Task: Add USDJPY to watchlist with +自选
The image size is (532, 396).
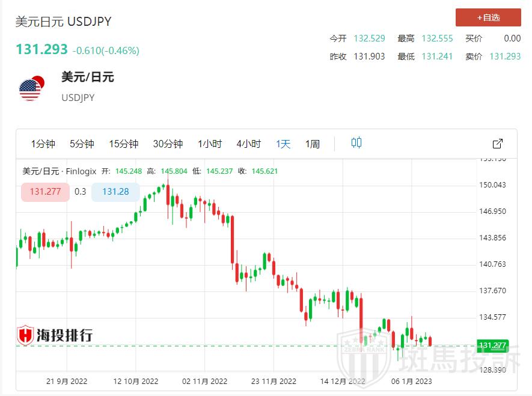Action: click(x=488, y=17)
